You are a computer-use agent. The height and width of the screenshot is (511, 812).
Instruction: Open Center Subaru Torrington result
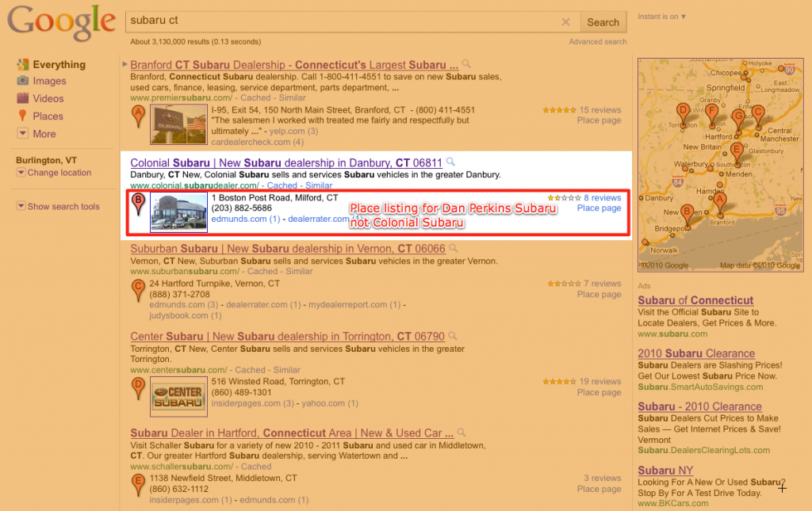287,337
